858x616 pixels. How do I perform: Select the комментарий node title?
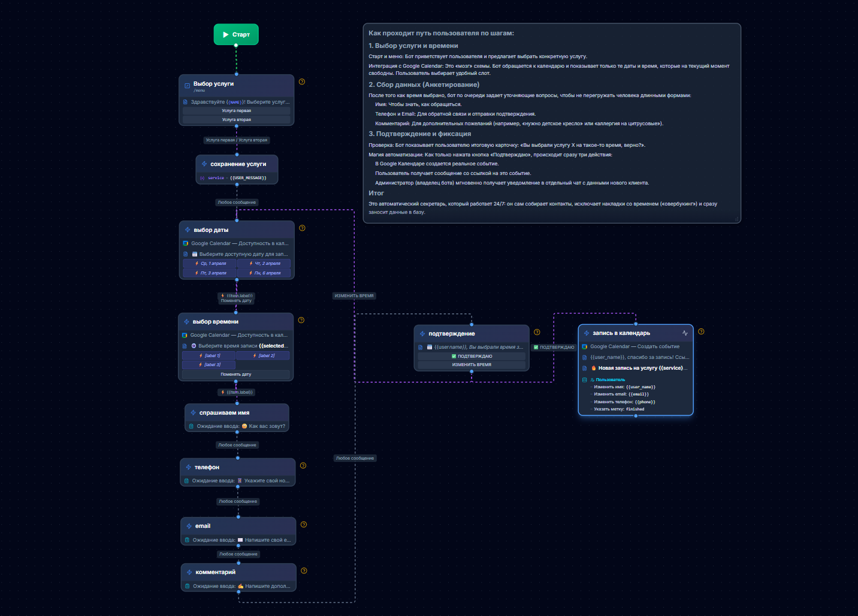[x=216, y=572]
